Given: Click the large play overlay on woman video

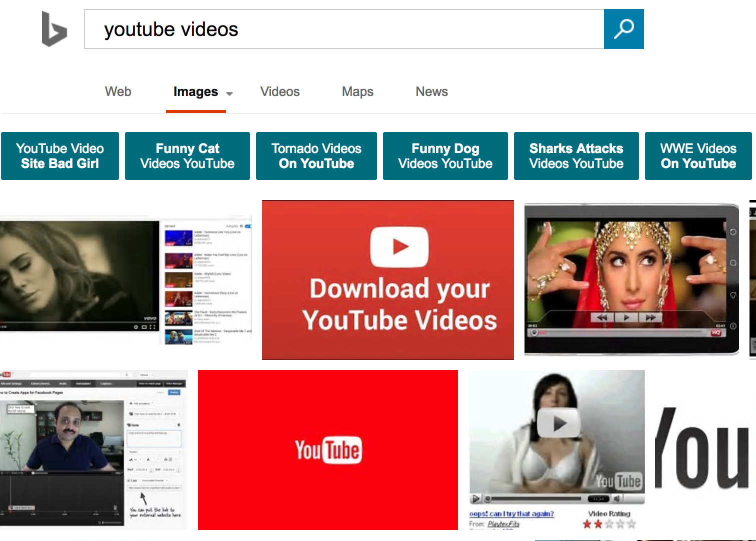Looking at the screenshot, I should pyautogui.click(x=559, y=424).
